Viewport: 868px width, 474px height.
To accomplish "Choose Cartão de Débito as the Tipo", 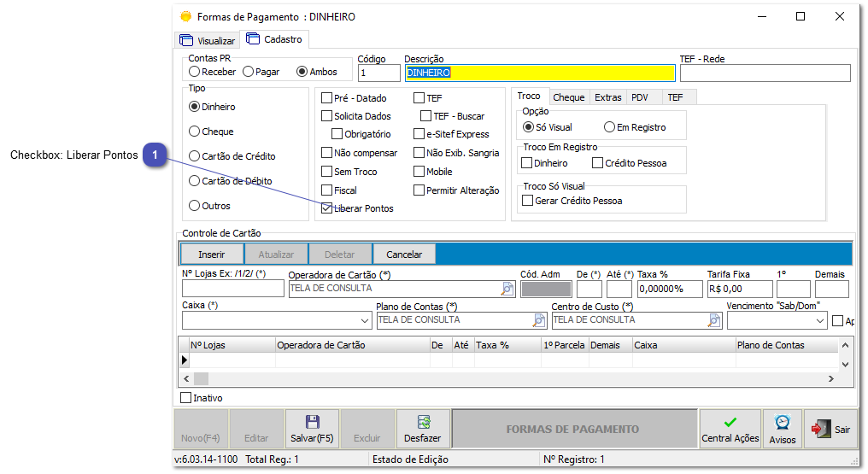I will click(x=194, y=180).
